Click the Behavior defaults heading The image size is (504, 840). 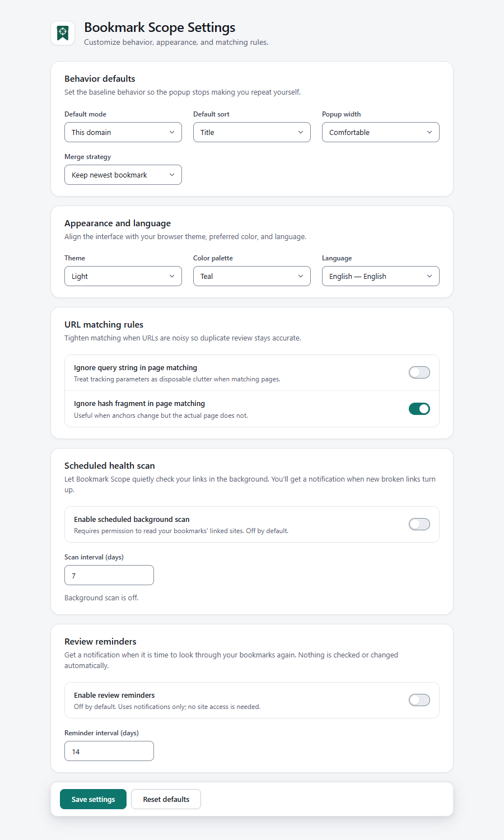point(100,79)
